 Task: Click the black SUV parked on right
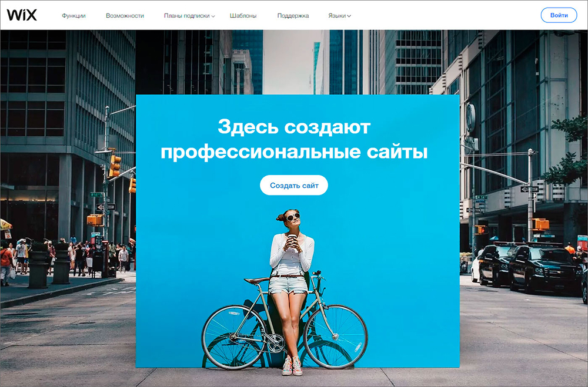[544, 267]
